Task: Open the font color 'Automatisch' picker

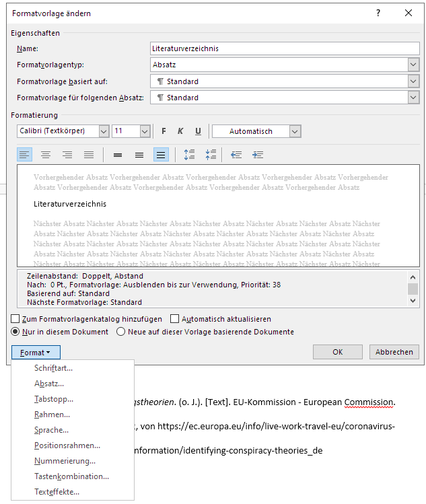Action: 256,131
